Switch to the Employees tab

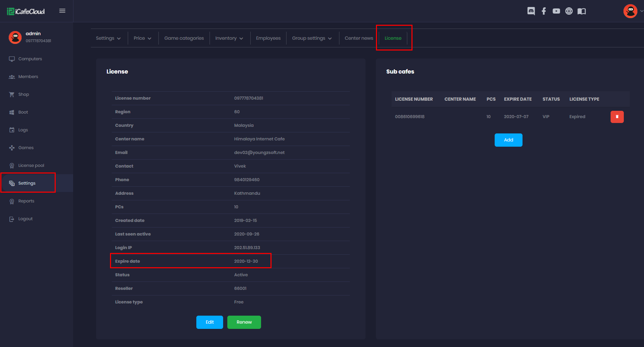coord(268,38)
